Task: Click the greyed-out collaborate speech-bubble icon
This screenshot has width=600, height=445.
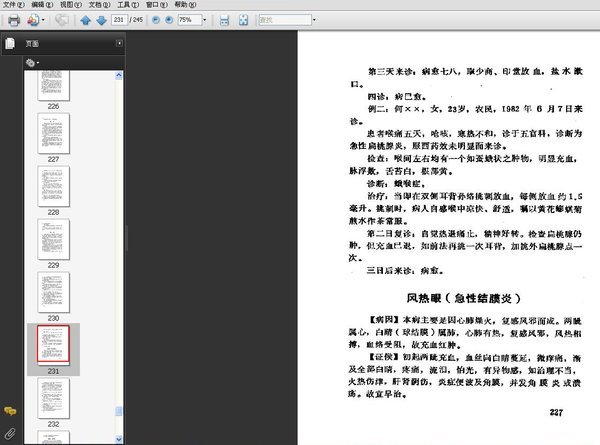Action: point(62,20)
